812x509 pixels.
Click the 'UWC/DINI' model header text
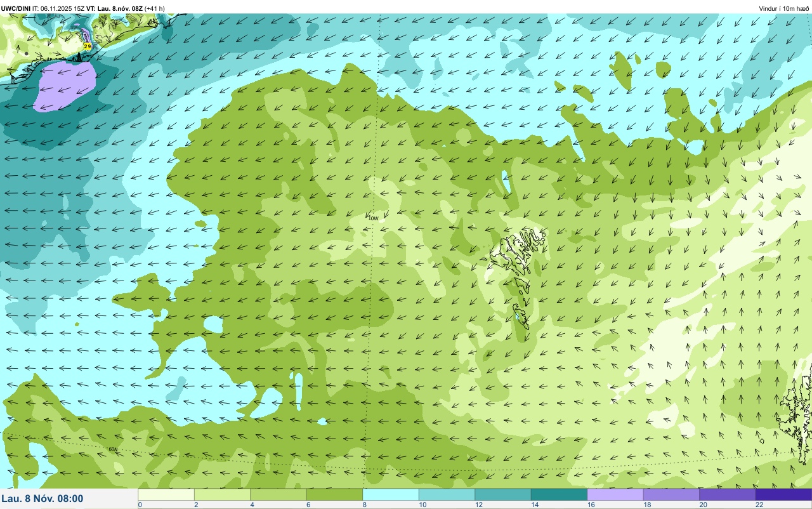pos(16,8)
